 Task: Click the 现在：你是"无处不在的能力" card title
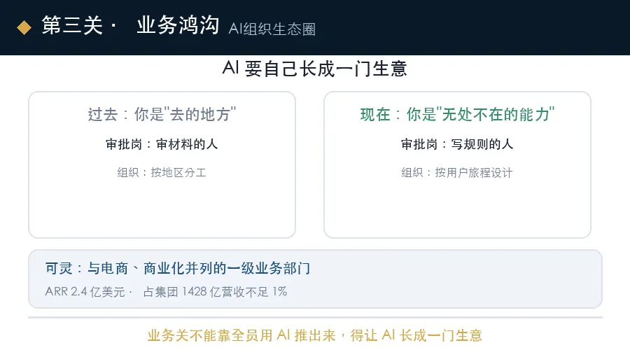pyautogui.click(x=457, y=115)
